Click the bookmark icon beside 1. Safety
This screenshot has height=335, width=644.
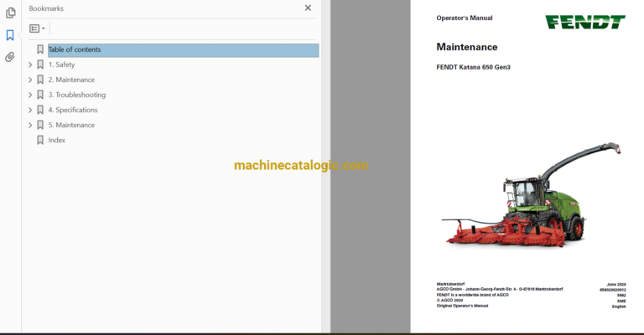[x=40, y=64]
